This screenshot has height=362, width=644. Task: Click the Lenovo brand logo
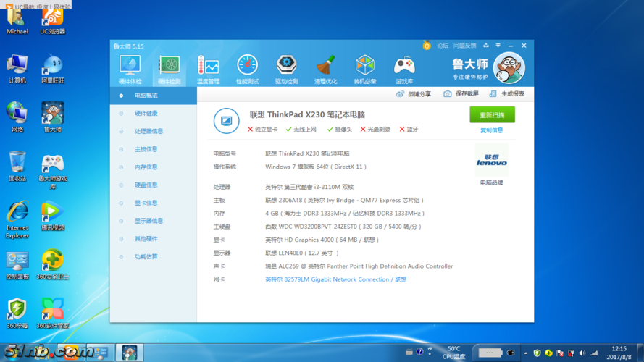492,160
